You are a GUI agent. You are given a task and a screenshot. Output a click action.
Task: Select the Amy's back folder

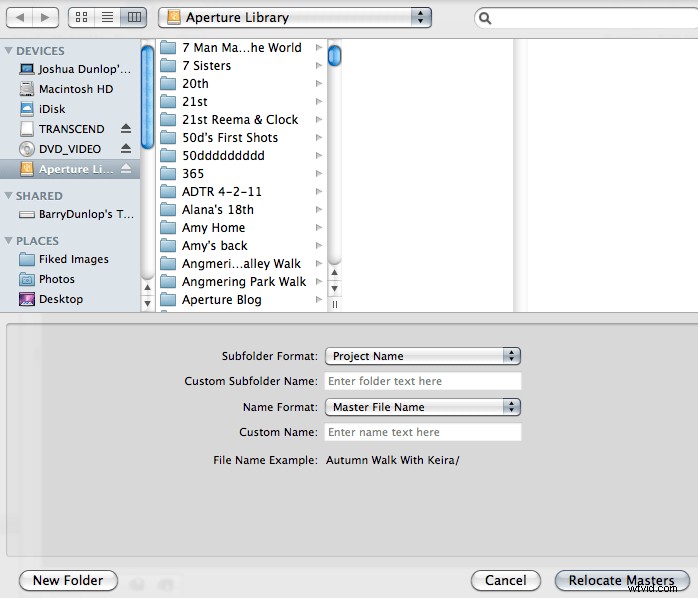coord(241,246)
